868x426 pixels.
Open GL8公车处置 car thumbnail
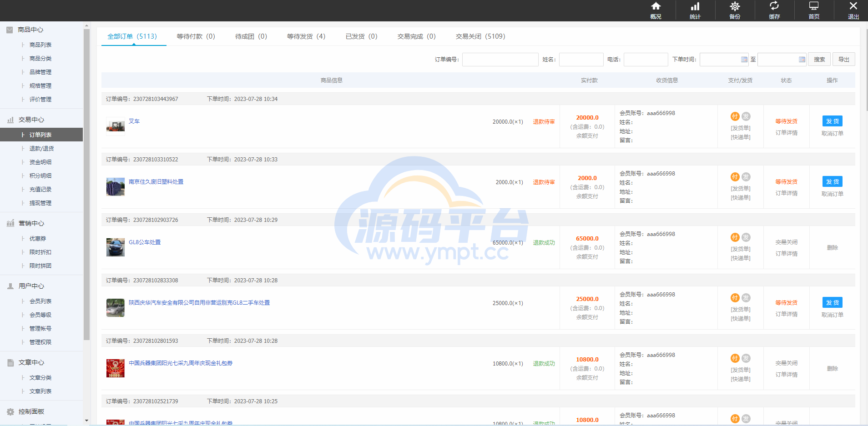click(x=116, y=247)
